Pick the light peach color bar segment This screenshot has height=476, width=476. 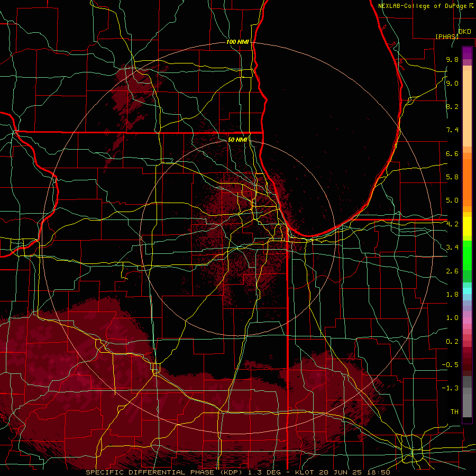pyautogui.click(x=467, y=108)
